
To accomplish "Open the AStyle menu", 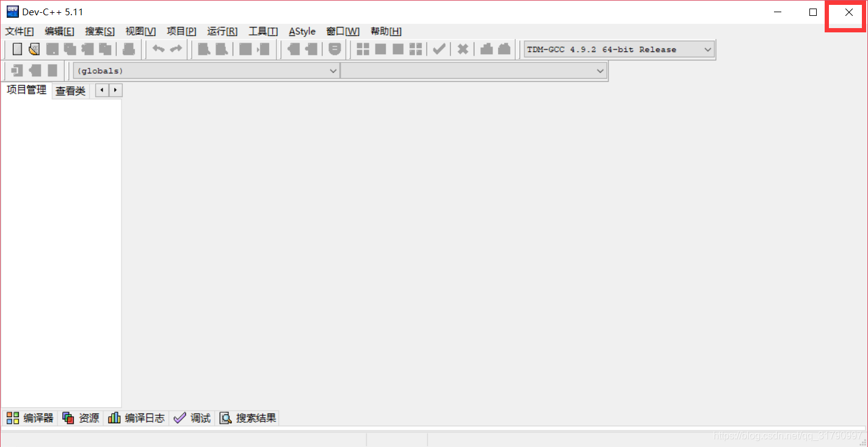I will pos(302,31).
